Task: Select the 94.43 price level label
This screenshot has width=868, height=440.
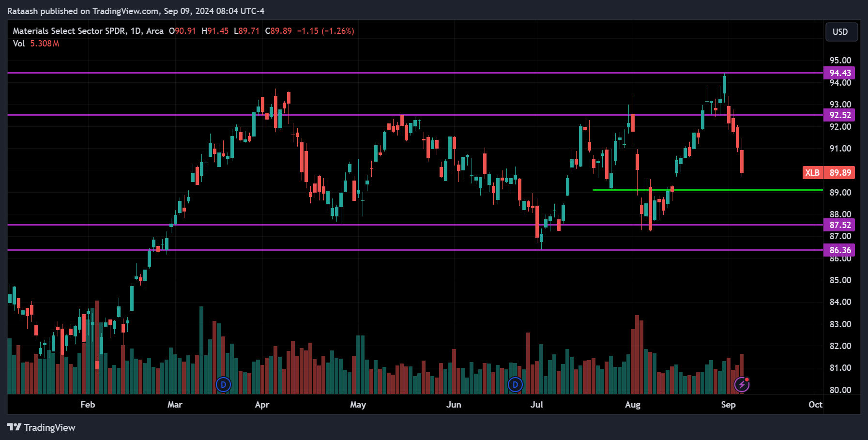Action: point(839,73)
